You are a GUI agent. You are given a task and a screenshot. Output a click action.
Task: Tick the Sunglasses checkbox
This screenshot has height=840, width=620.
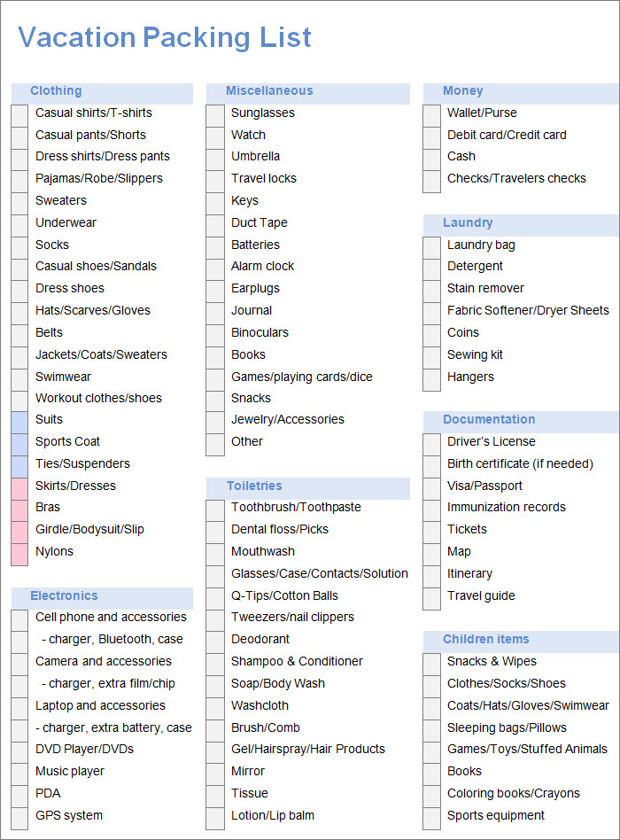point(215,115)
